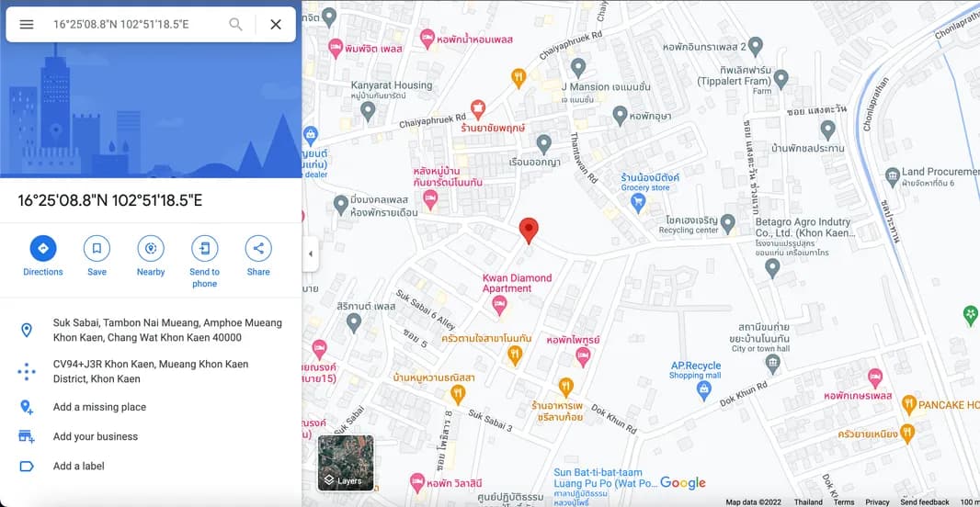Click Send feedback link

coord(925,502)
